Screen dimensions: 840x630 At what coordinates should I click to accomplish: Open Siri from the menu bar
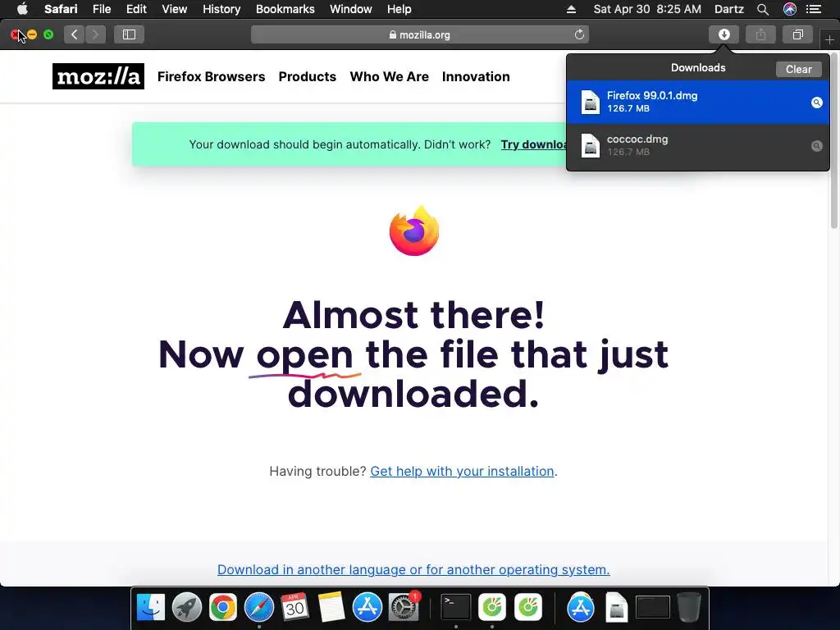(790, 9)
